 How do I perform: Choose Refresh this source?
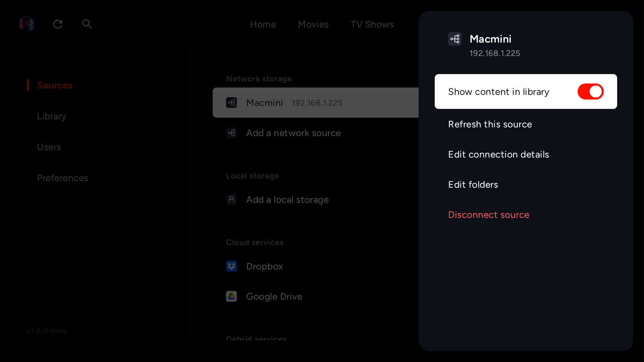[490, 124]
